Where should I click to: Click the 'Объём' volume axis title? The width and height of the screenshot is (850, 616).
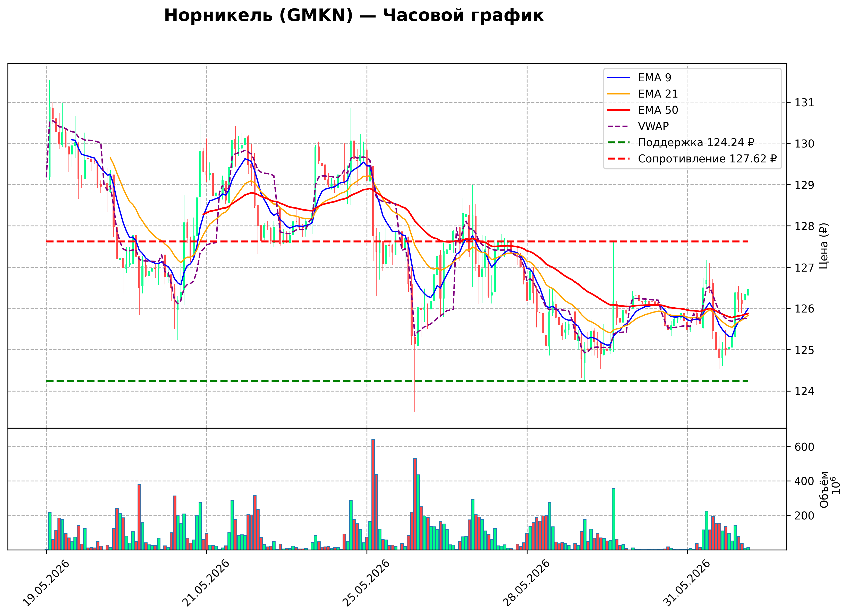point(824,489)
